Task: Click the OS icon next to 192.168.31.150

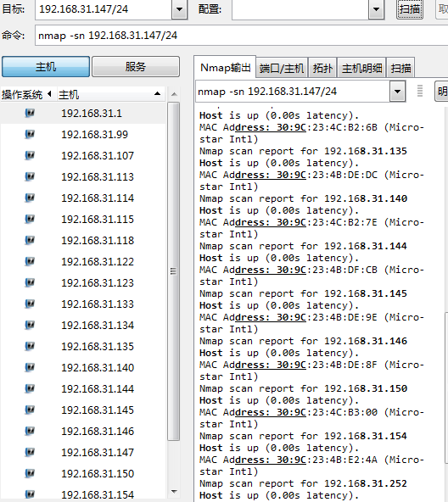Action: tap(30, 473)
